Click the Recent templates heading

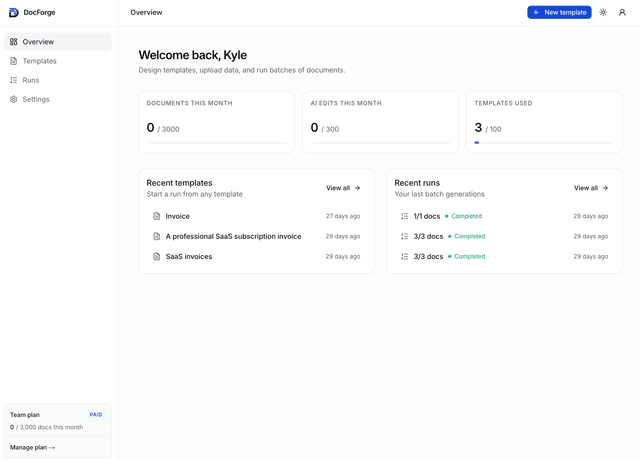(x=180, y=183)
